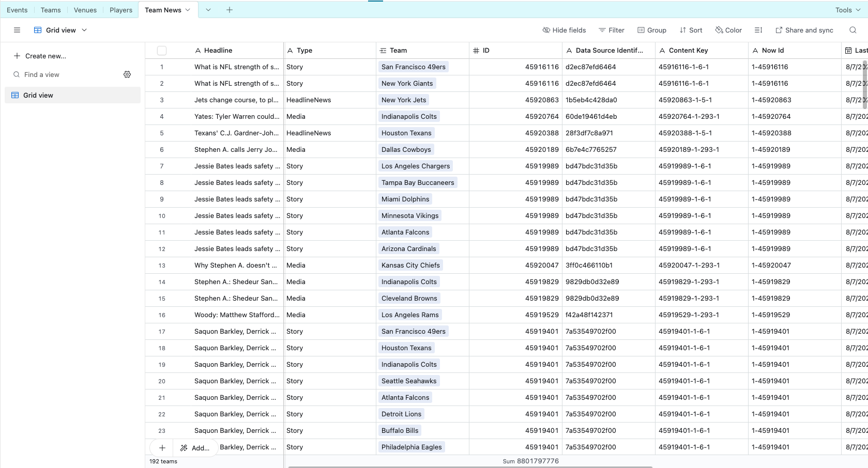This screenshot has height=468, width=868.
Task: Open the tables list chevron dropdown
Action: point(208,10)
